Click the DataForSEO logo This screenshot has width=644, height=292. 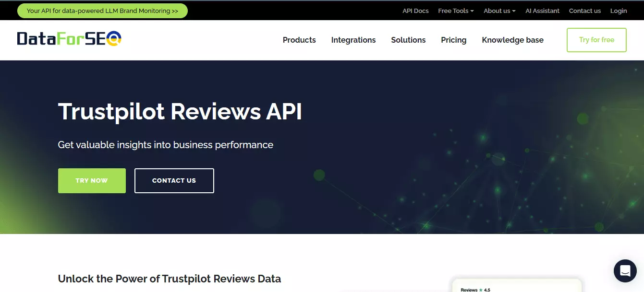69,39
